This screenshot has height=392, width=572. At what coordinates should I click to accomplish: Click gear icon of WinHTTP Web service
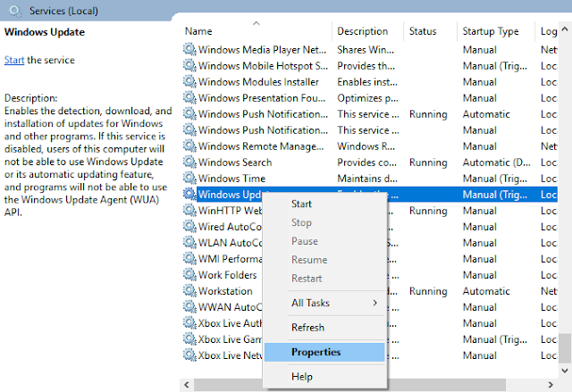(x=189, y=210)
